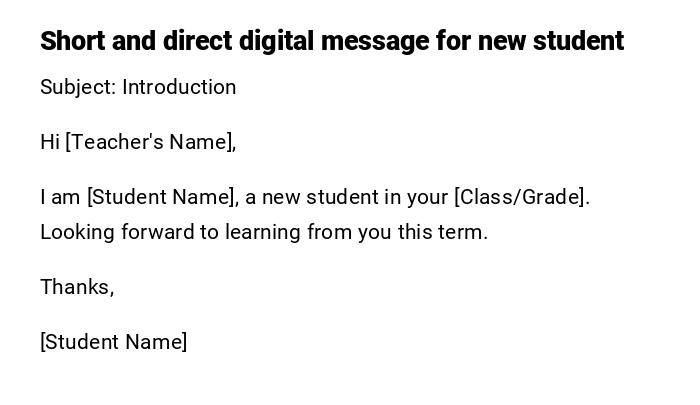Image resolution: width=700 pixels, height=405 pixels.
Task: Click the "Subject:" label
Action: coord(78,87)
